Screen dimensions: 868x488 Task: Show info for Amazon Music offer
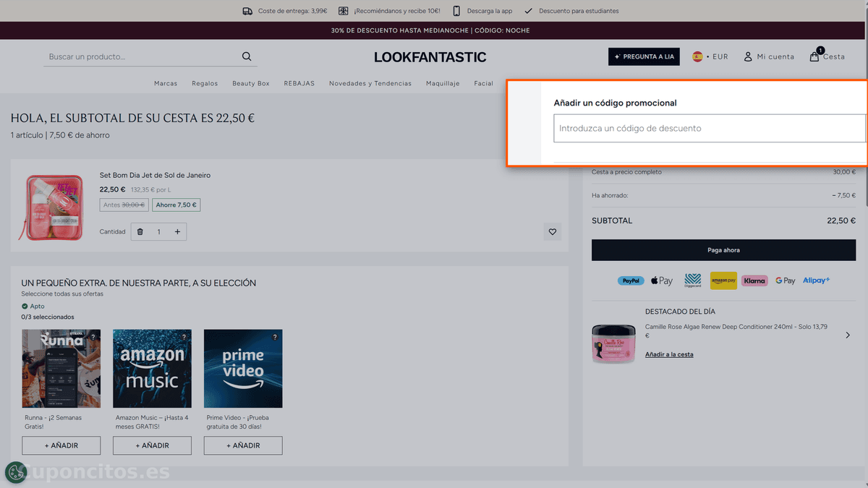click(x=184, y=337)
